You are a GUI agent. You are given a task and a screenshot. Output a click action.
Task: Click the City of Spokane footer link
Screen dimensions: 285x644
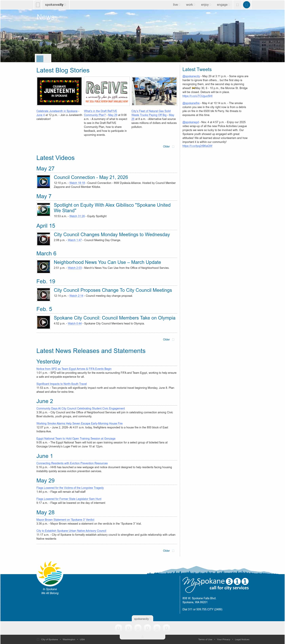tap(49, 639)
